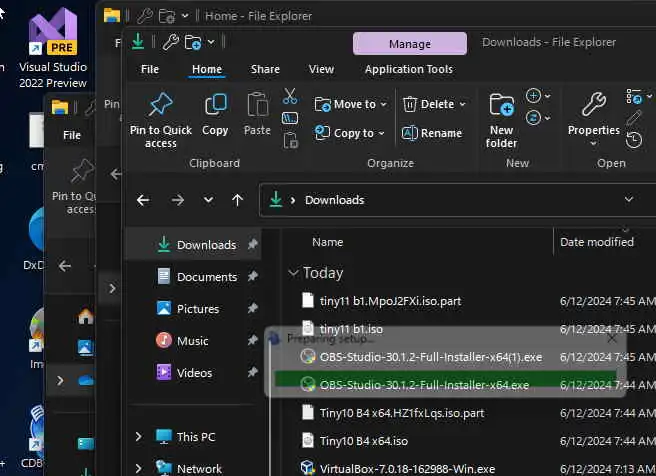
Task: Select VirtualBox-7.0.18-162988-Win.exe file
Action: 407,468
